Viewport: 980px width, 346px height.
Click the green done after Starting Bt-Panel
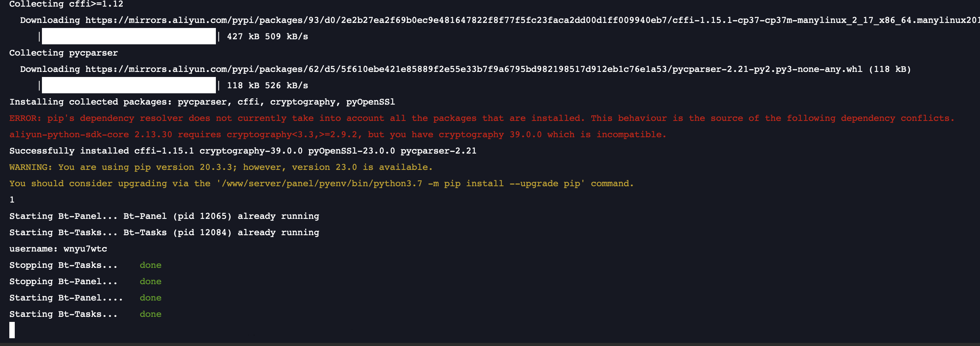[150, 298]
